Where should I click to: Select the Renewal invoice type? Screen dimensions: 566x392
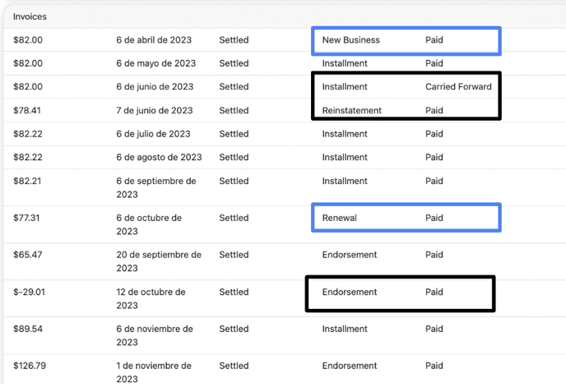point(339,218)
